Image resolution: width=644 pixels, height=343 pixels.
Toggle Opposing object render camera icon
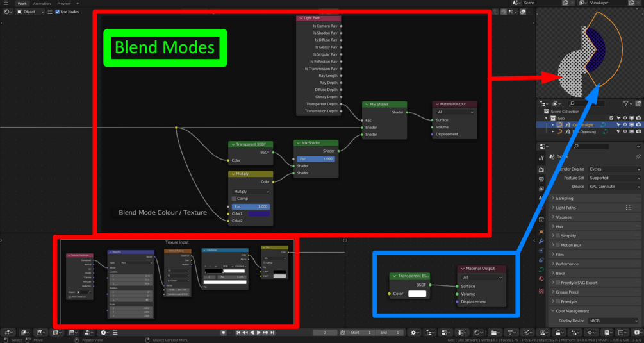[638, 132]
